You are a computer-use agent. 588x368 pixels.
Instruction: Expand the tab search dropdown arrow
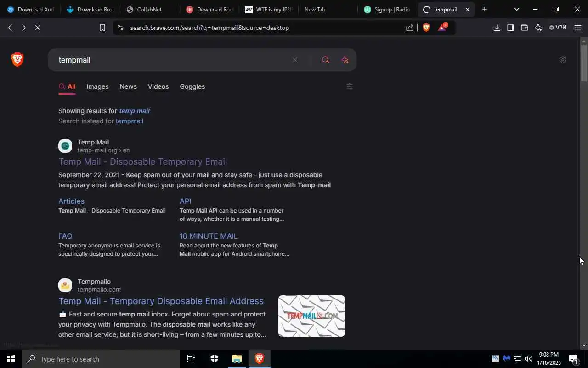tap(516, 9)
